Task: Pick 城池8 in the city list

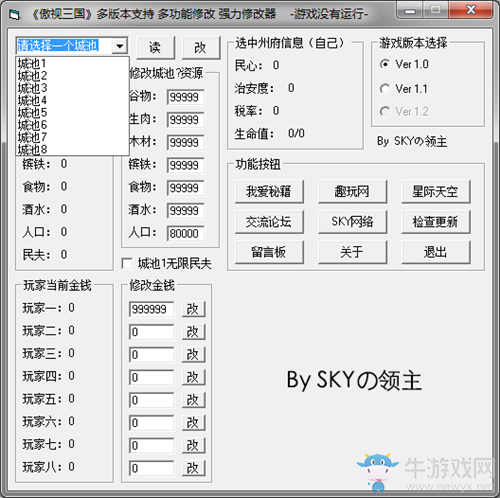Action: 33,149
